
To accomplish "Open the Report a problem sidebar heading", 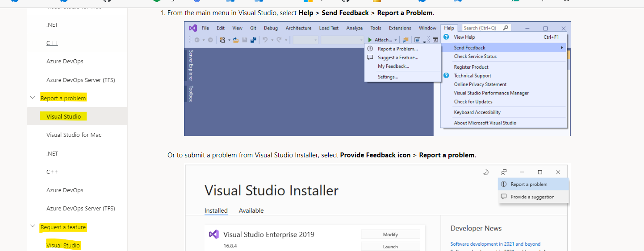I will coord(63,98).
